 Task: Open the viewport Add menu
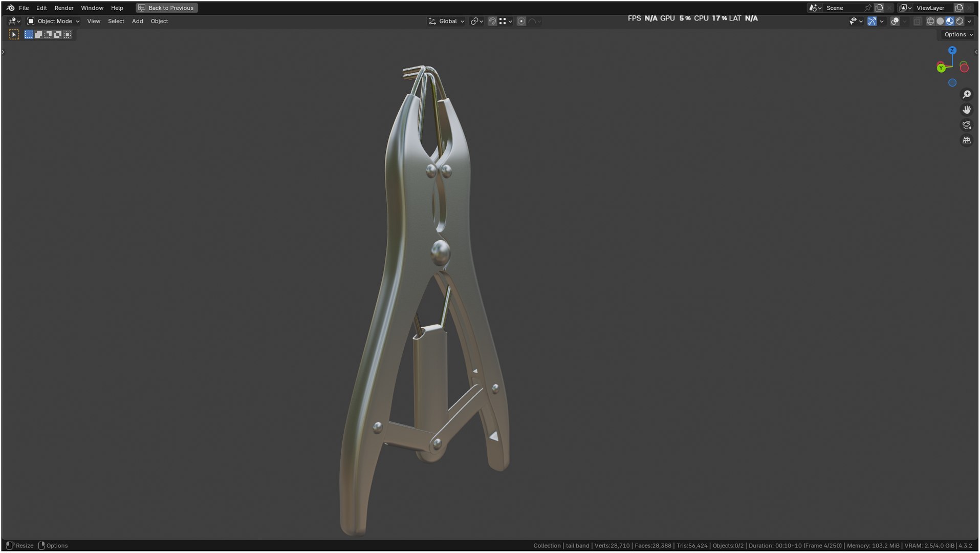[x=137, y=21]
